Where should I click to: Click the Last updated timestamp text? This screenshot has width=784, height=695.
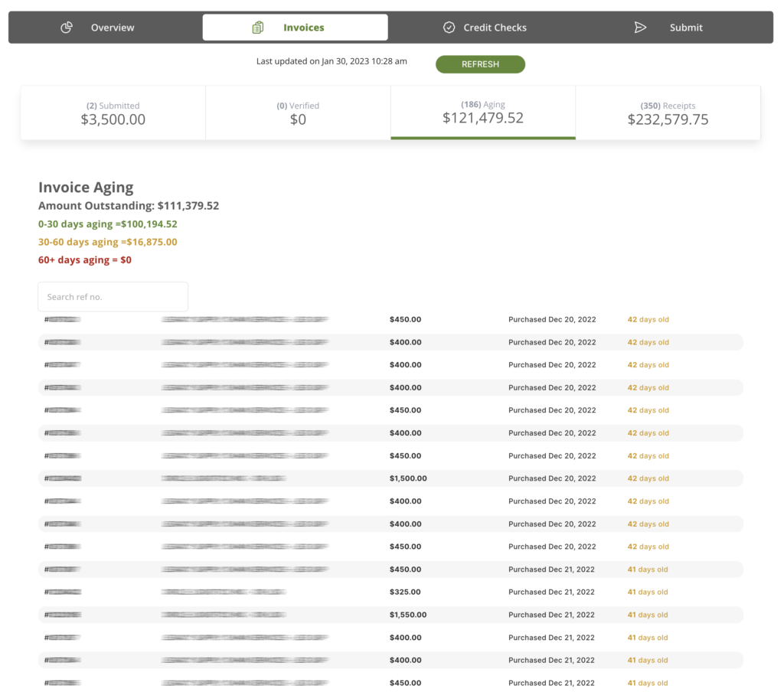(332, 61)
